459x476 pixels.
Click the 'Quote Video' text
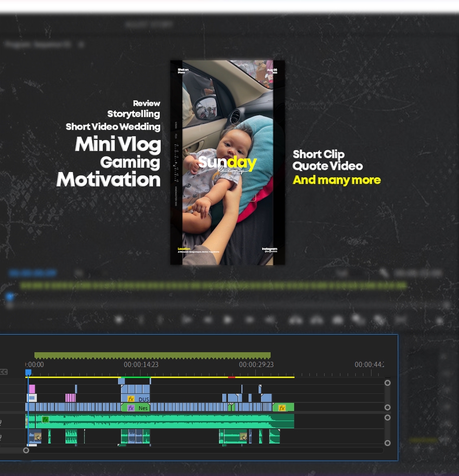(328, 166)
